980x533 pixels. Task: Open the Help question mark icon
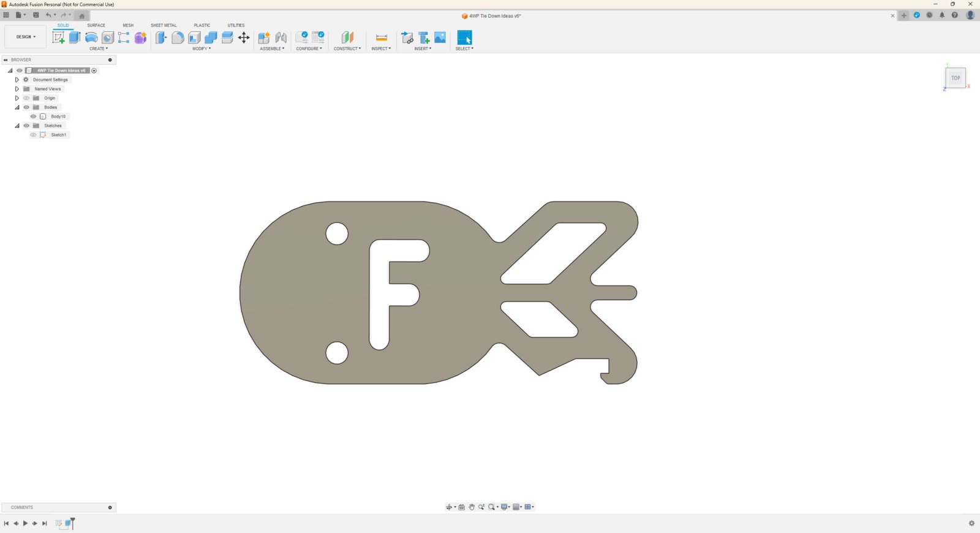coord(954,15)
